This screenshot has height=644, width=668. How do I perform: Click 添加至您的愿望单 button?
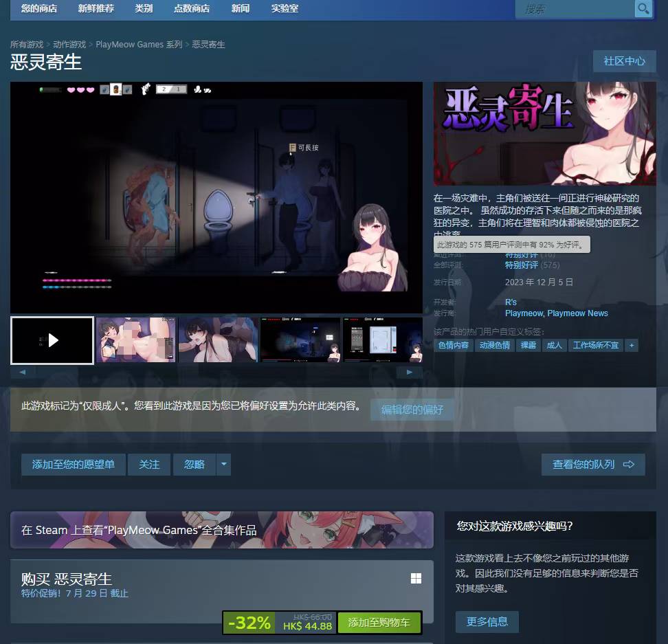click(74, 464)
